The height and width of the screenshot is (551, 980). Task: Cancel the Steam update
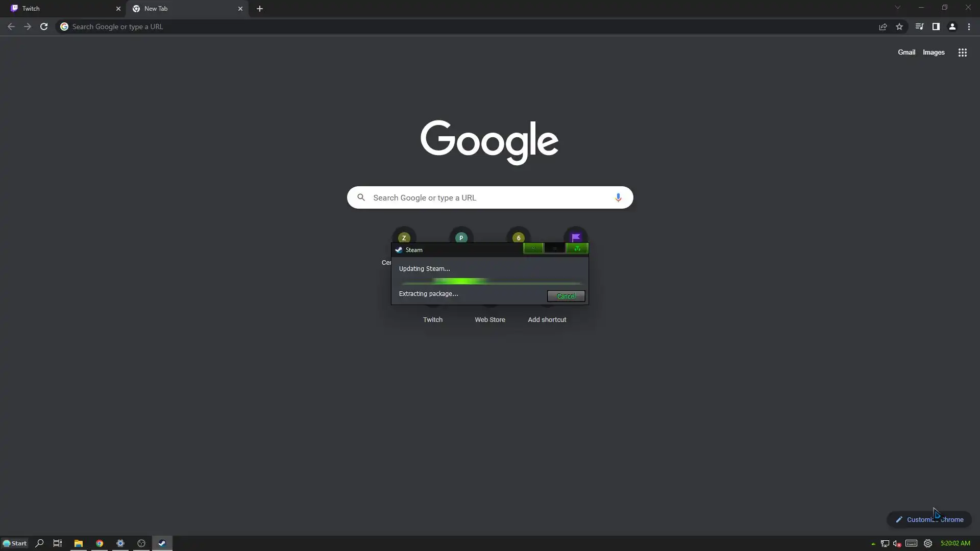[x=566, y=296]
